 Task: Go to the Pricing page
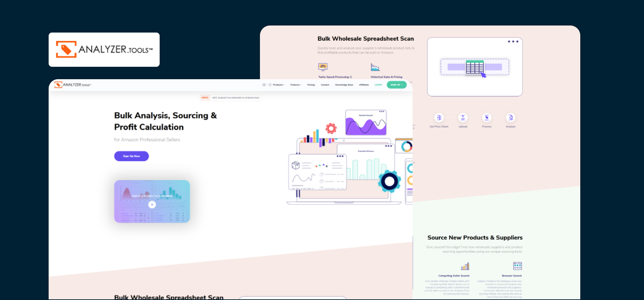(x=311, y=85)
